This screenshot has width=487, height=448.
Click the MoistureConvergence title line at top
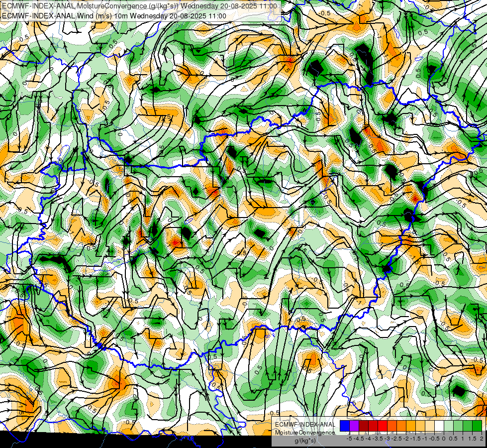[x=139, y=6]
